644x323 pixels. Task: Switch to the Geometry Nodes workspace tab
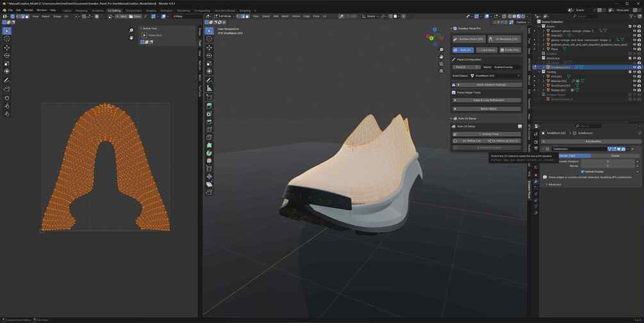point(225,11)
